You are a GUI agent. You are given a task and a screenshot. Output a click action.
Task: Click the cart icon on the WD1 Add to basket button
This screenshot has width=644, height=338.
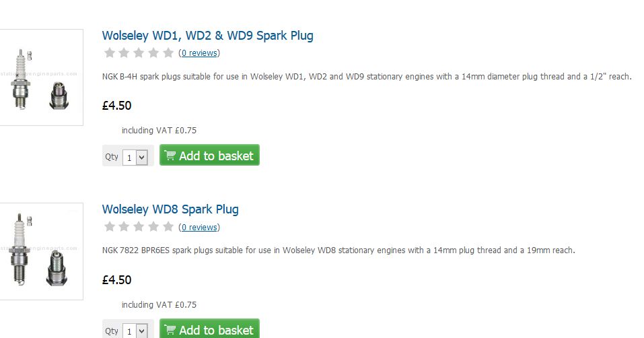click(170, 156)
